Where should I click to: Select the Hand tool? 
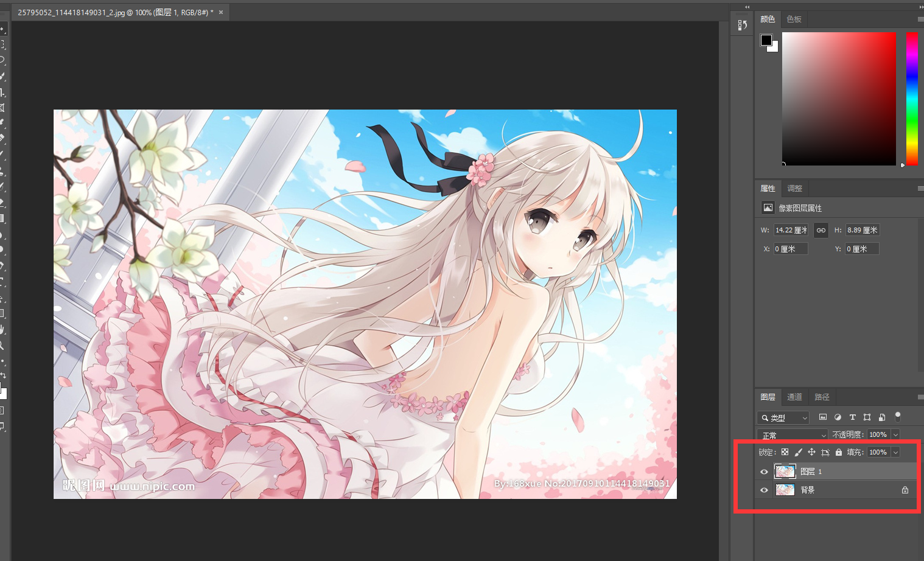tap(2, 329)
